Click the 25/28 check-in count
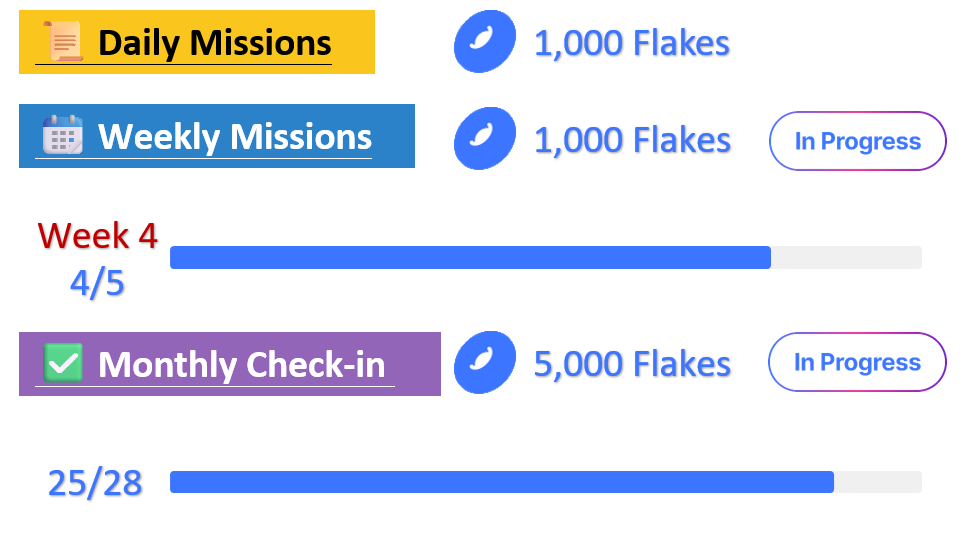Viewport: 977px width, 543px height. [x=95, y=483]
